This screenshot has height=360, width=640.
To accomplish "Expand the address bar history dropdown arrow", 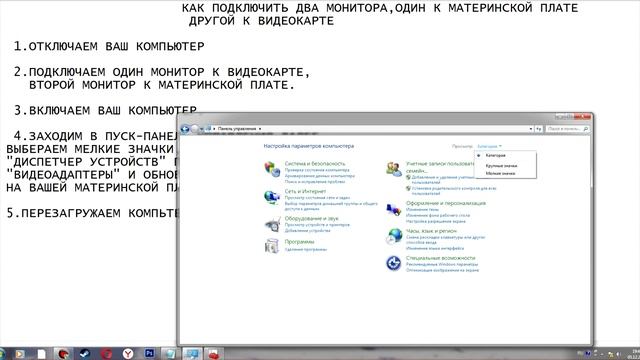I will pyautogui.click(x=531, y=129).
